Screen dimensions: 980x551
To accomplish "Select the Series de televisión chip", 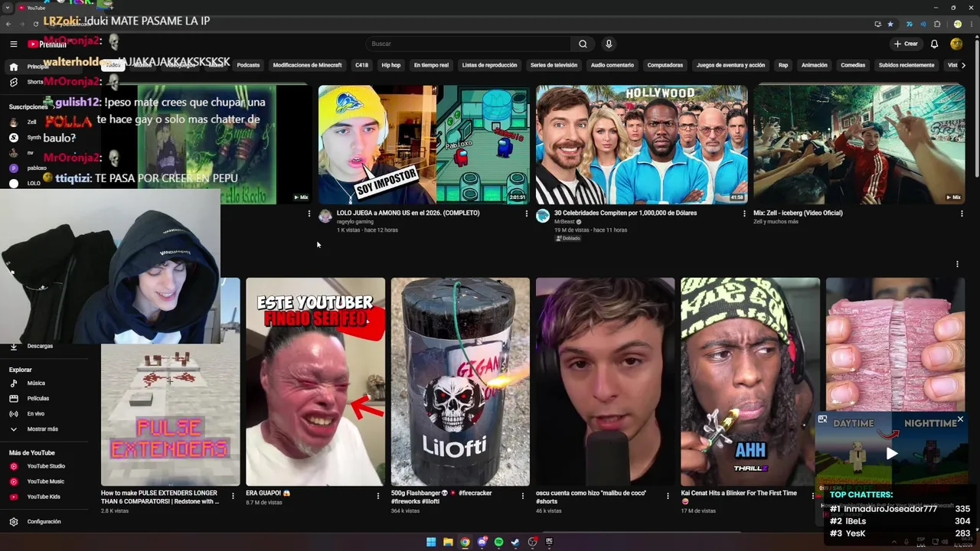I will click(554, 65).
